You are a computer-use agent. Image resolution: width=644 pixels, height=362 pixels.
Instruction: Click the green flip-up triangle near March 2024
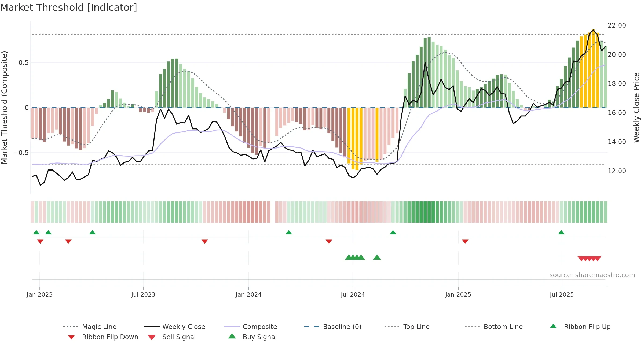(289, 232)
